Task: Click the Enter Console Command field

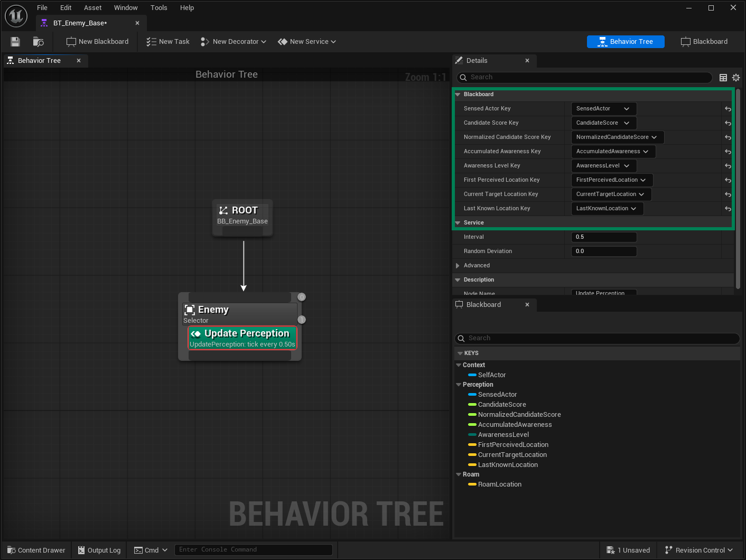Action: tap(254, 549)
